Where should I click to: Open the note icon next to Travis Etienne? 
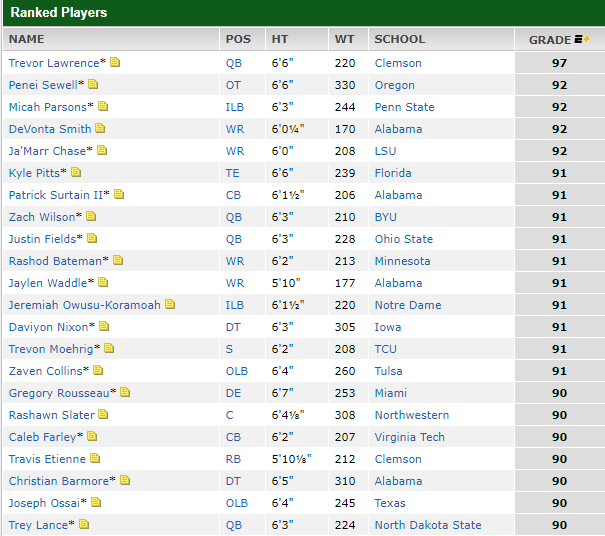pos(95,459)
